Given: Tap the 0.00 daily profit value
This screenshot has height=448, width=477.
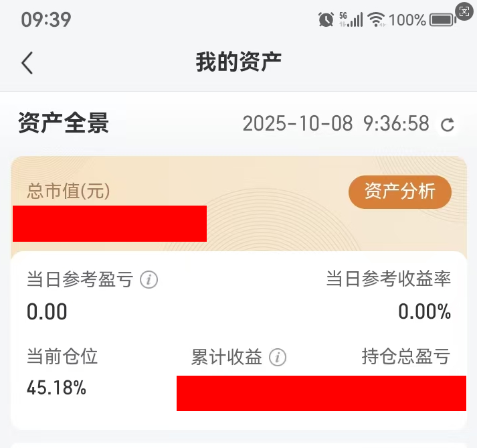Looking at the screenshot, I should pos(47,311).
